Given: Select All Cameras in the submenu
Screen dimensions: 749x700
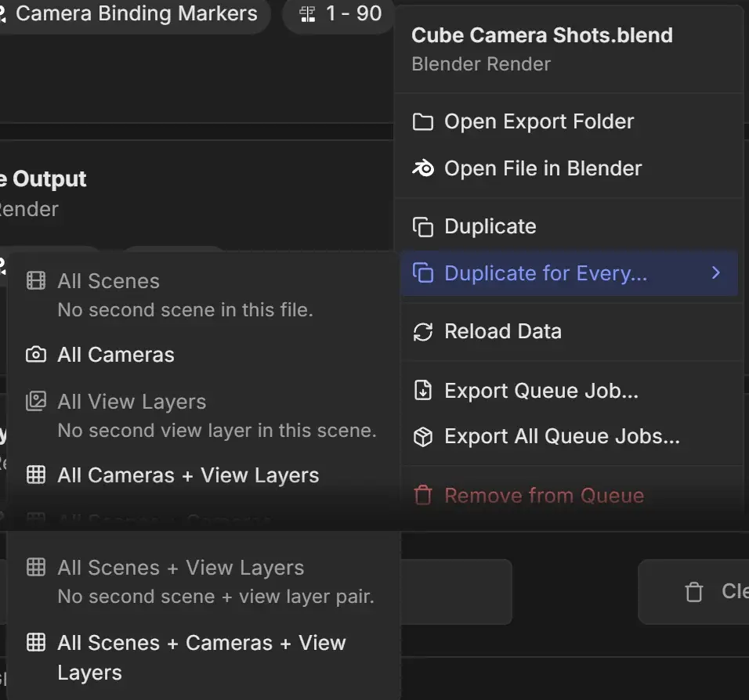Looking at the screenshot, I should click(x=204, y=355).
